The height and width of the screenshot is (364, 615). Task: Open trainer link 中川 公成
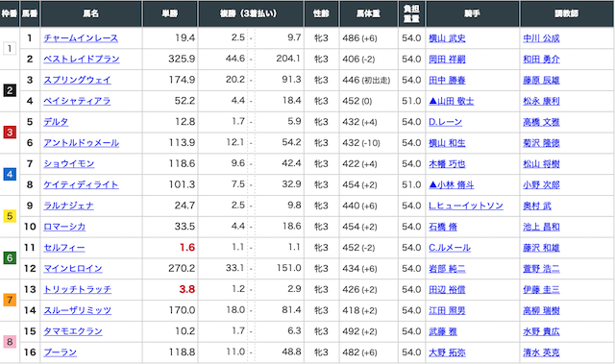point(541,38)
